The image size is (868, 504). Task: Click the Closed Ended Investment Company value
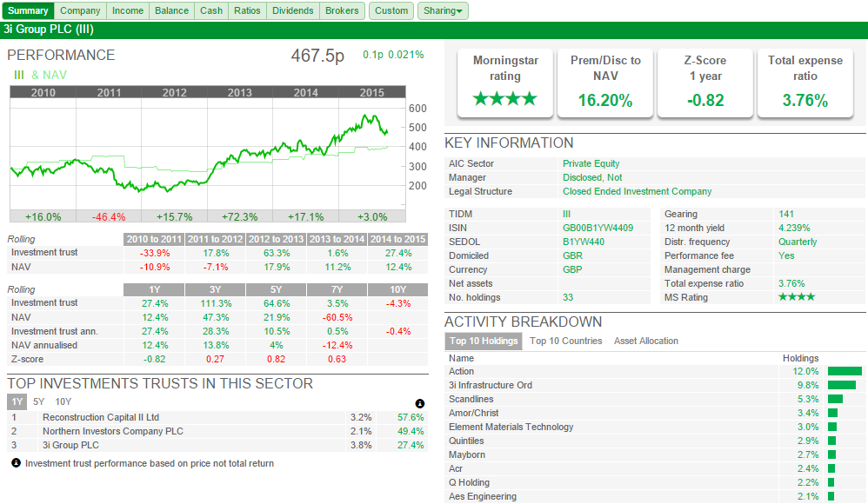[638, 191]
